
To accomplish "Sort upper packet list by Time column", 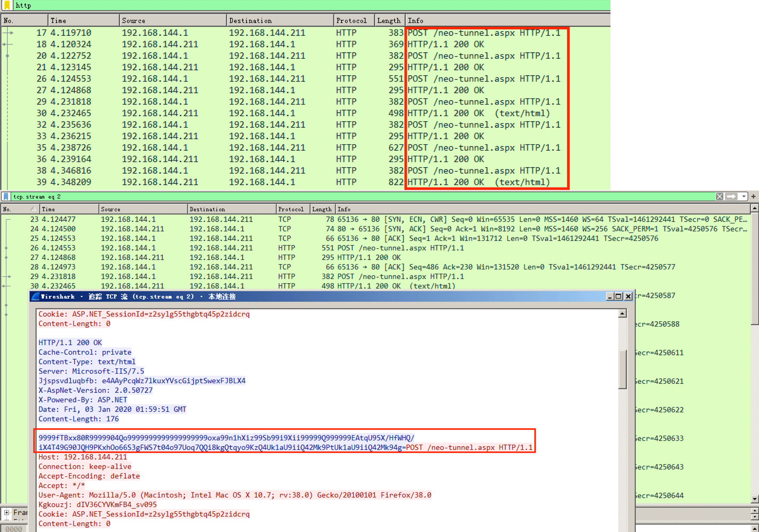I will click(x=83, y=20).
